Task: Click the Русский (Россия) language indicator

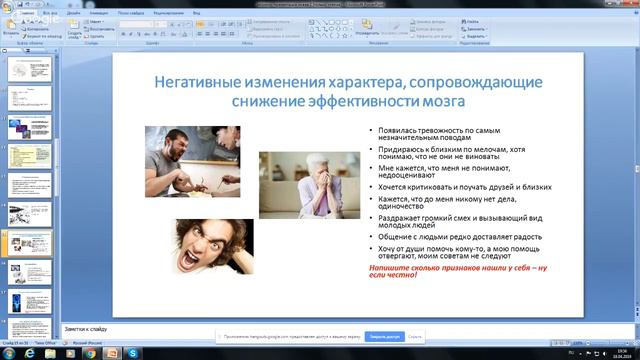Action: coord(87,343)
